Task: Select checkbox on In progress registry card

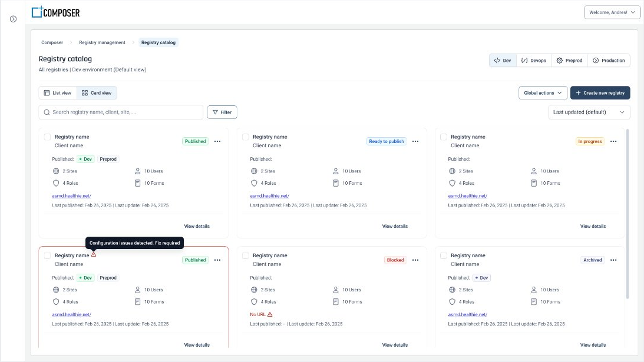Action: [443, 137]
